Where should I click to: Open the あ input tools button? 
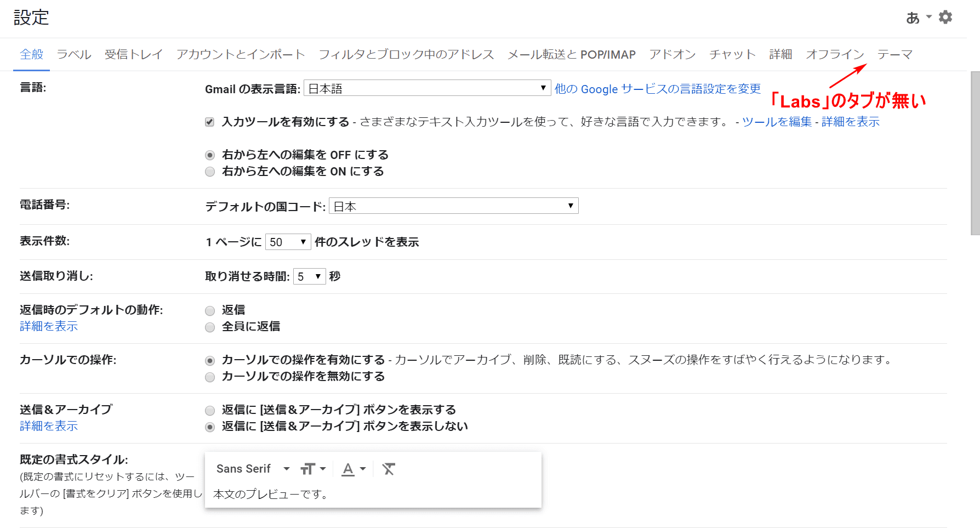pos(913,18)
